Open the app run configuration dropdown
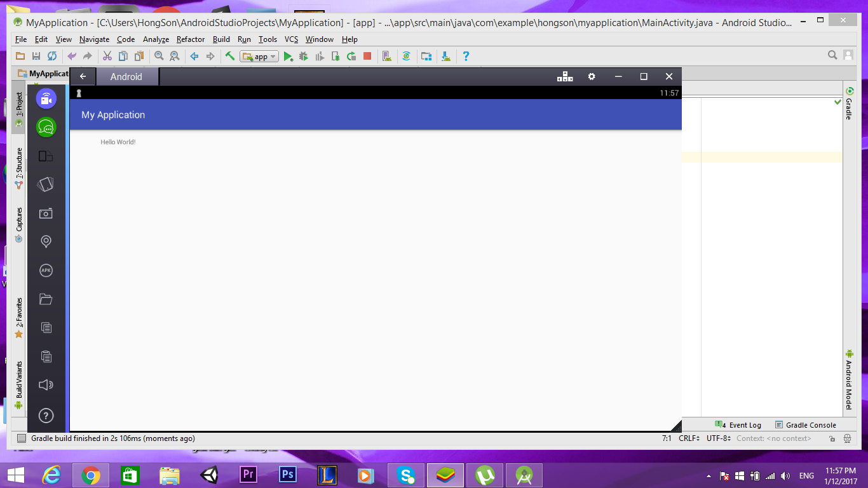The image size is (868, 488). [x=259, y=57]
